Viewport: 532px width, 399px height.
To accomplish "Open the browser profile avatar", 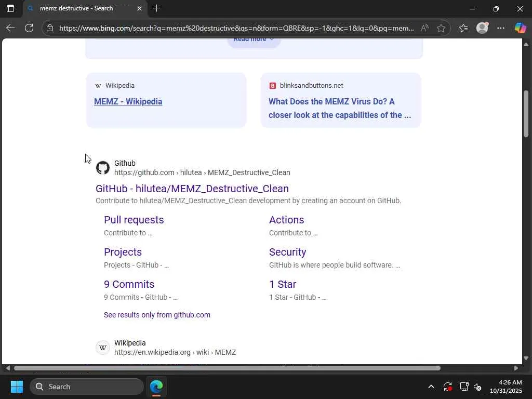I will point(482,28).
